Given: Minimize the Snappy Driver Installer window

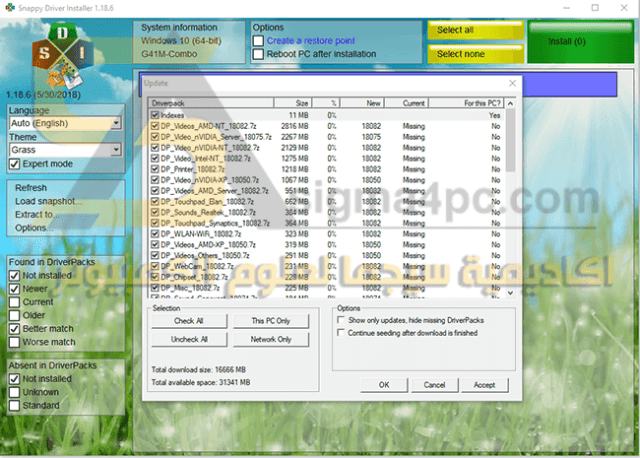Looking at the screenshot, I should 566,8.
